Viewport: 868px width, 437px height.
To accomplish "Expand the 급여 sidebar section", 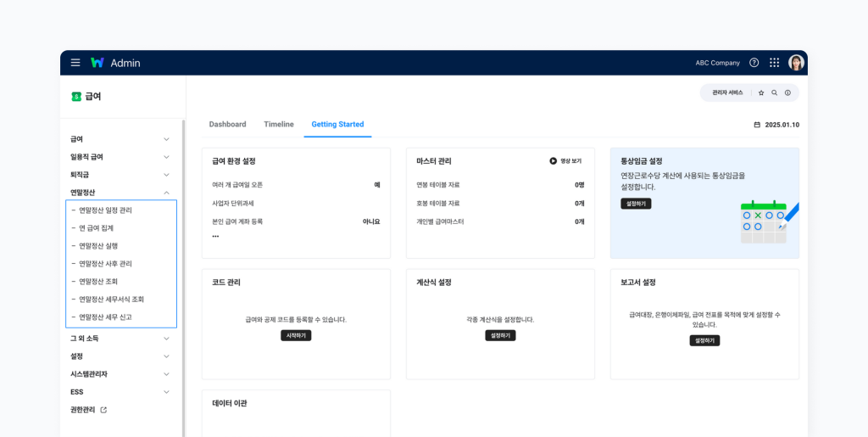I will [166, 139].
